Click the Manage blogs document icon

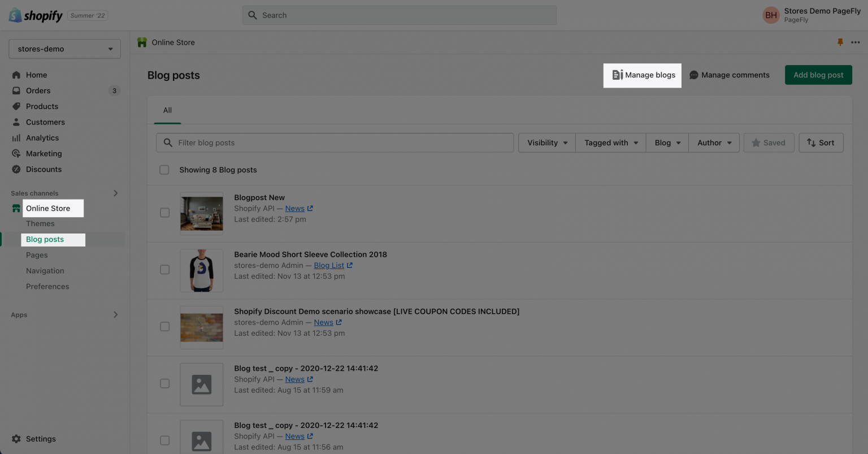point(618,75)
